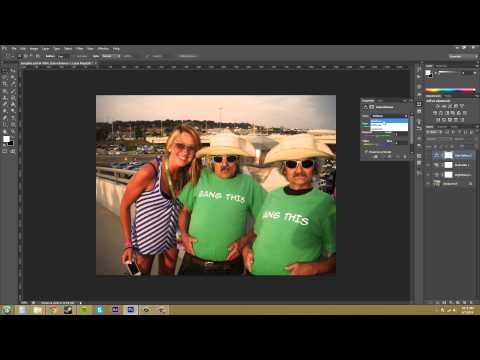
Task: Open Photoshop from the Windows taskbar
Action: pyautogui.click(x=130, y=310)
